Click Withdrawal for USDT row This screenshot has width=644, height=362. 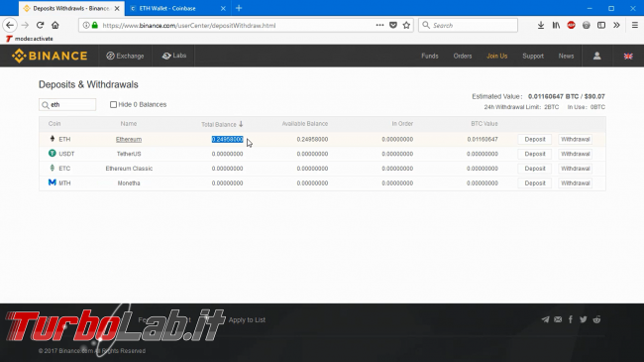click(x=575, y=154)
